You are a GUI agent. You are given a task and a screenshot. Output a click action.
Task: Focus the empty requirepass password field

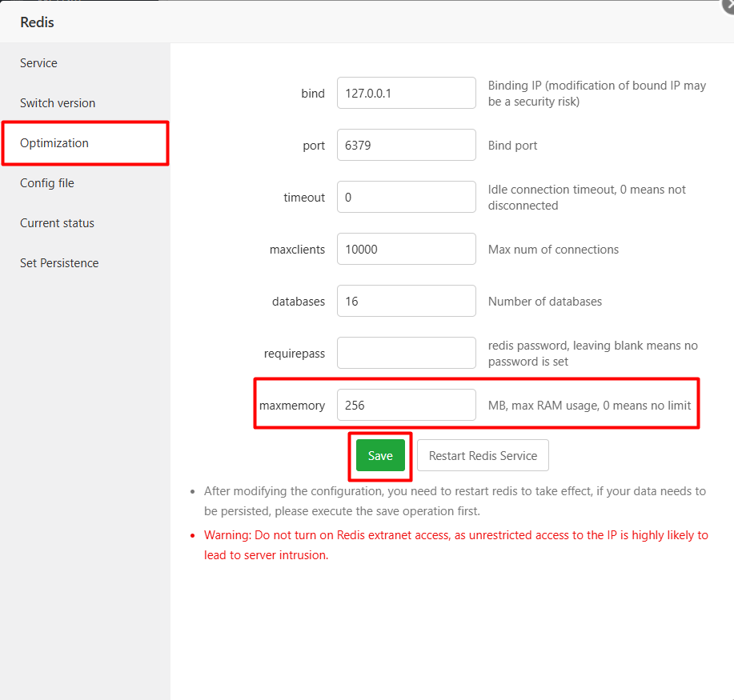(x=406, y=353)
